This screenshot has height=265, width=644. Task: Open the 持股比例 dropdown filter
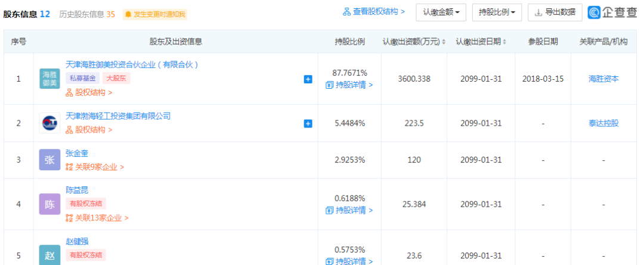click(497, 12)
